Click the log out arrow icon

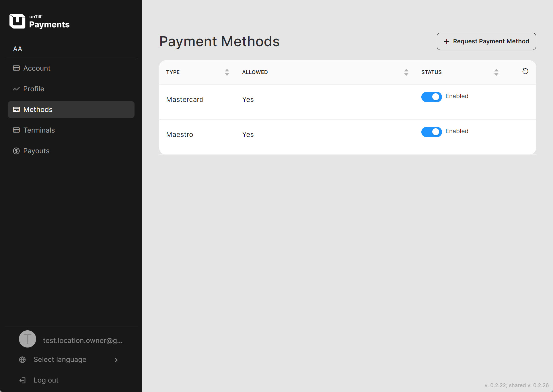point(22,381)
